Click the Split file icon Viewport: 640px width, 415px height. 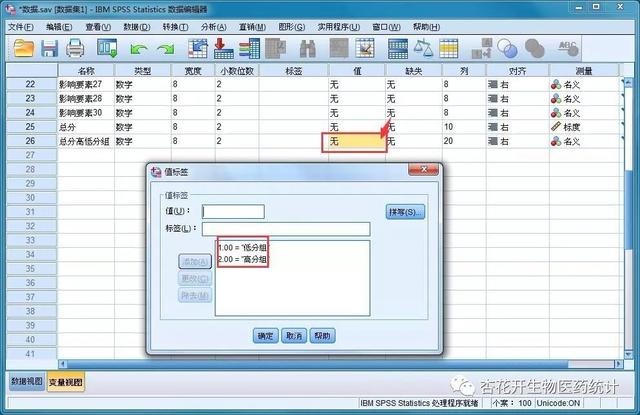(x=398, y=49)
